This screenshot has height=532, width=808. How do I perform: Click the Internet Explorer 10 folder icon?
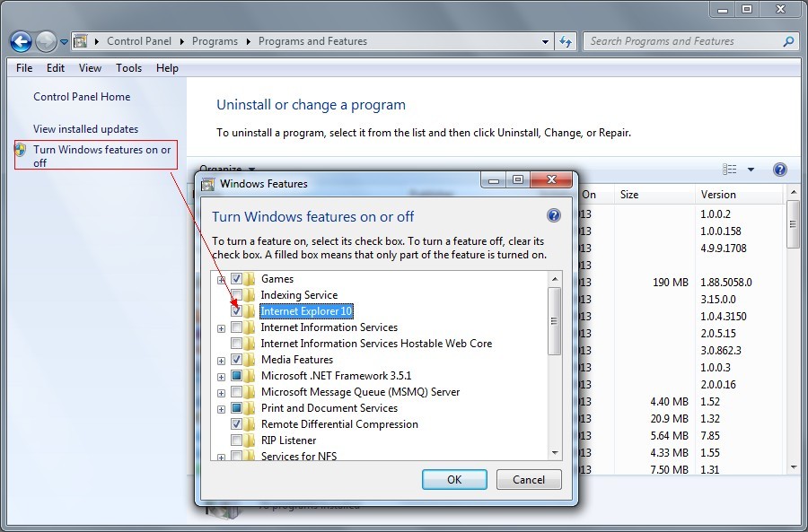tap(250, 311)
